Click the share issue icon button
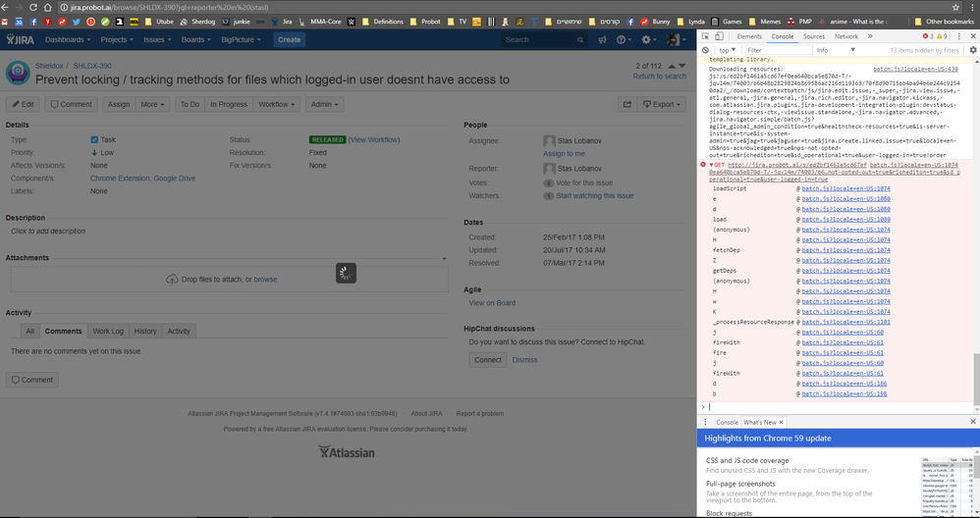Screen dimensions: 980x518 tap(626, 104)
